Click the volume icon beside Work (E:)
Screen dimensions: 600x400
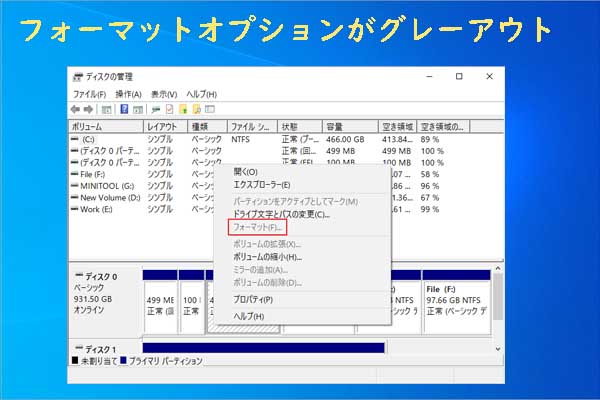[75, 209]
